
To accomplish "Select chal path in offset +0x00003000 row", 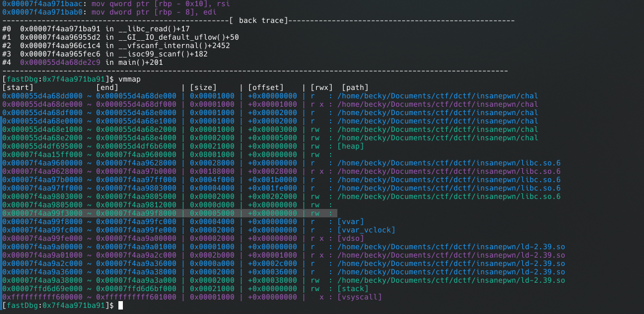I will tap(438, 129).
